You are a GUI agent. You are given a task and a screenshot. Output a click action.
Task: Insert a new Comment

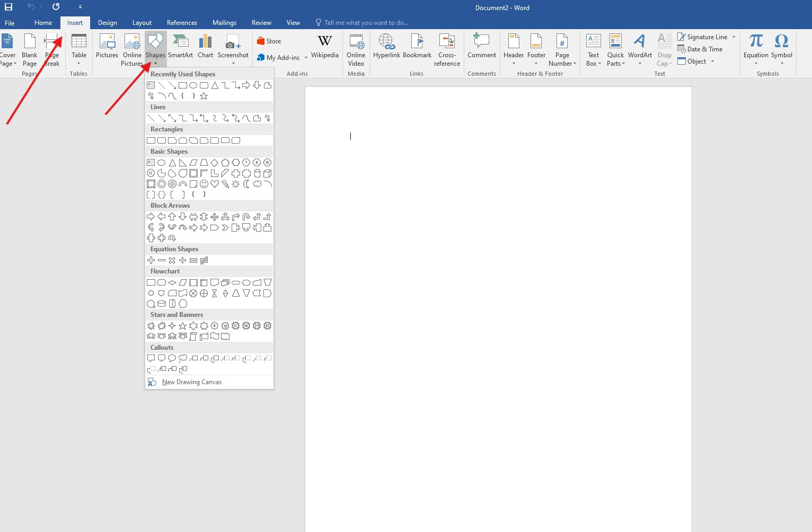tap(481, 47)
